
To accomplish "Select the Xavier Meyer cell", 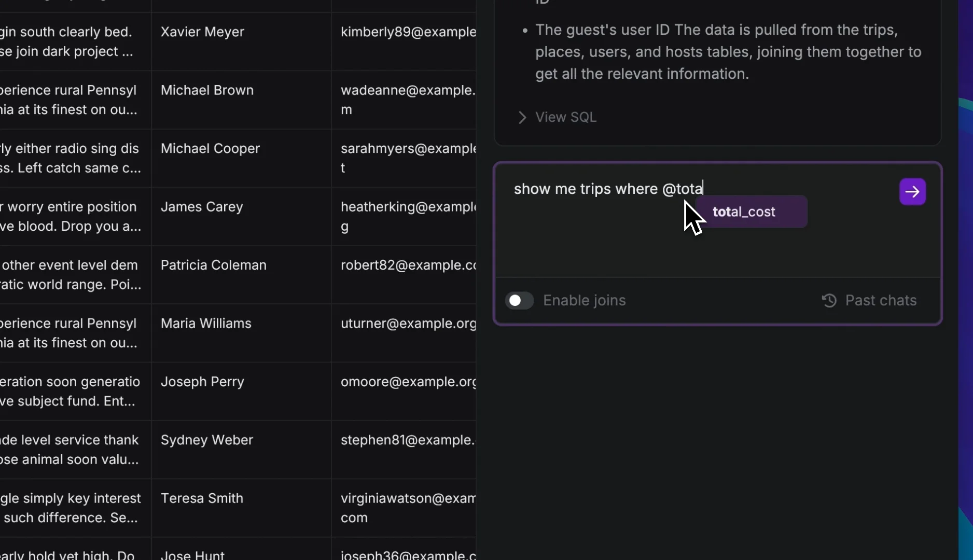I will coord(202,32).
